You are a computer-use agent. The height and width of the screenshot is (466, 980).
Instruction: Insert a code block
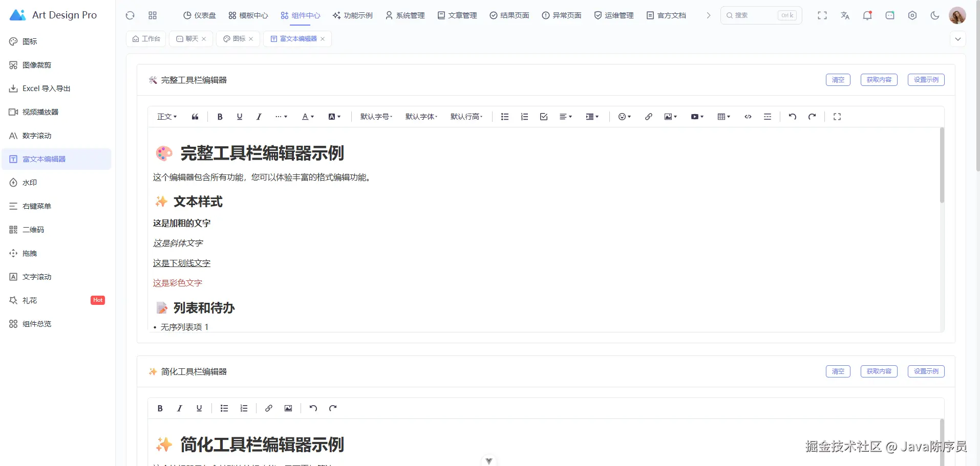pos(748,117)
